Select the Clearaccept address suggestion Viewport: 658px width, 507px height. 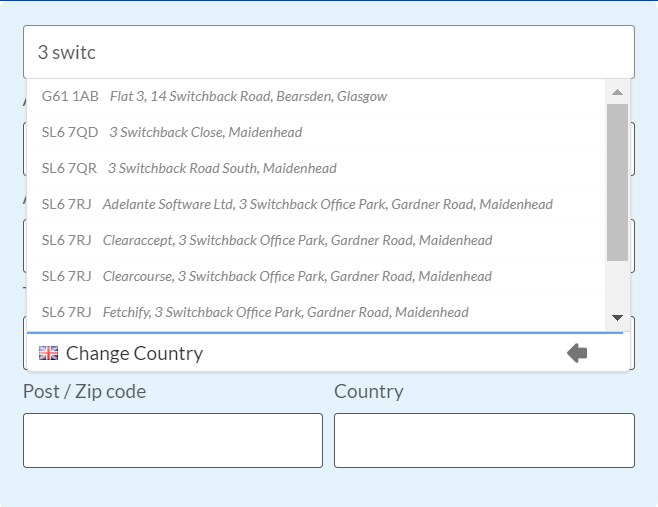coord(297,241)
